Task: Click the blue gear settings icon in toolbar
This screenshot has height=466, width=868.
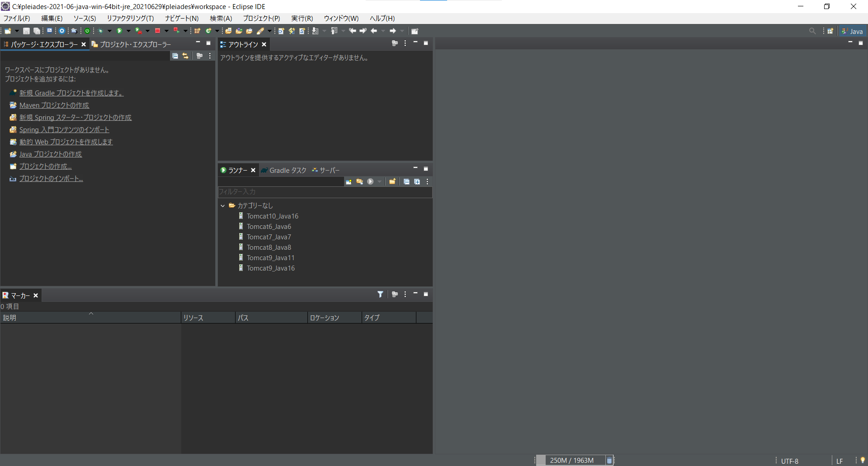Action: click(x=62, y=31)
